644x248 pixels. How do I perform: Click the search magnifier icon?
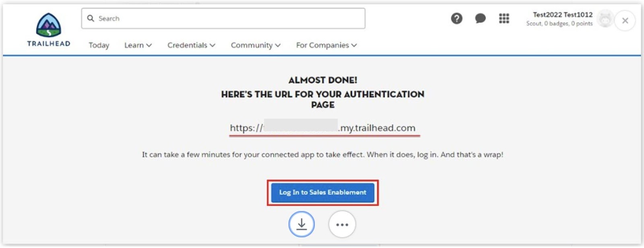tap(91, 18)
